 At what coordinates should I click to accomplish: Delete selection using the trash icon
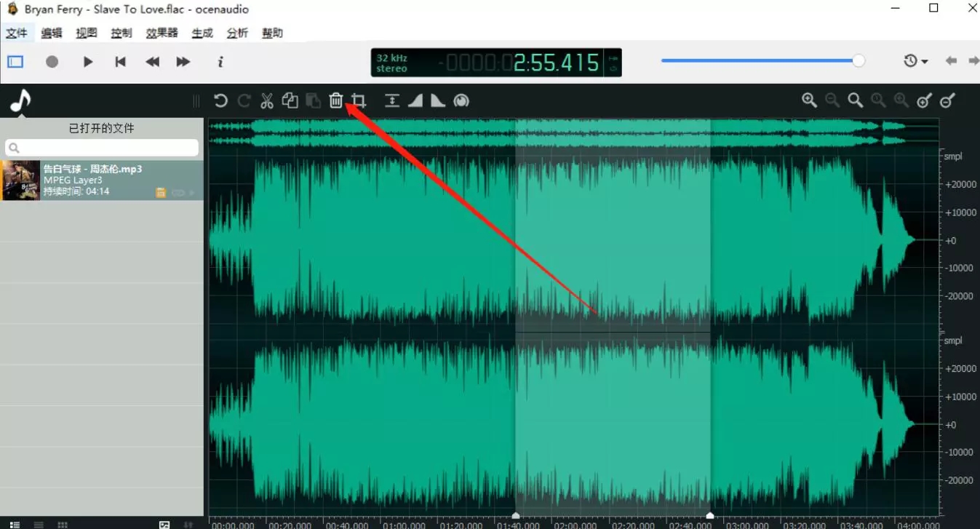pyautogui.click(x=335, y=100)
